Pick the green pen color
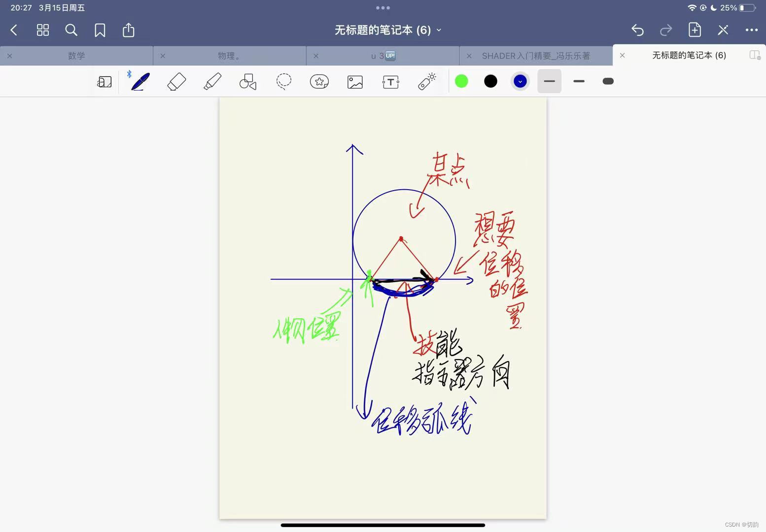This screenshot has height=532, width=766. [461, 81]
